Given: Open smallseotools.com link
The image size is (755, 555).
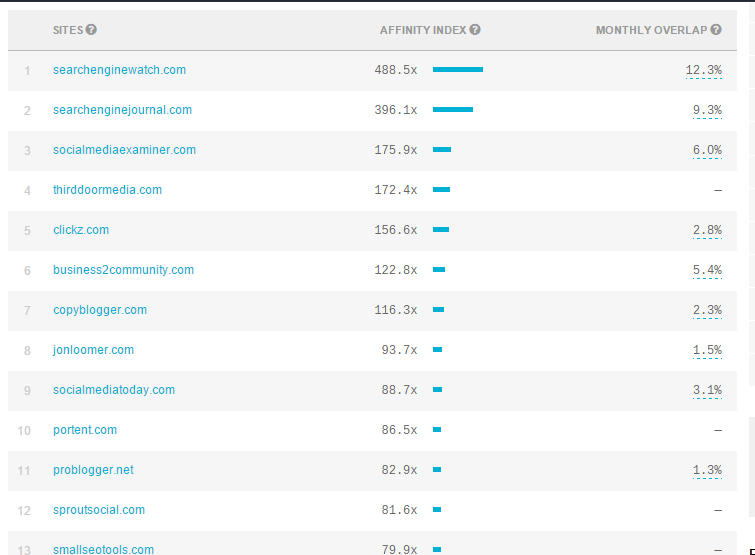Looking at the screenshot, I should [x=104, y=549].
